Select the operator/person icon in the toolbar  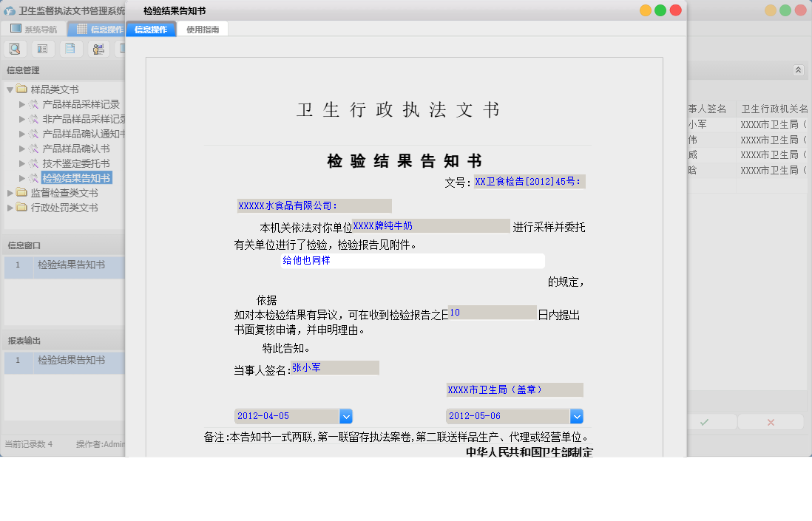point(98,48)
